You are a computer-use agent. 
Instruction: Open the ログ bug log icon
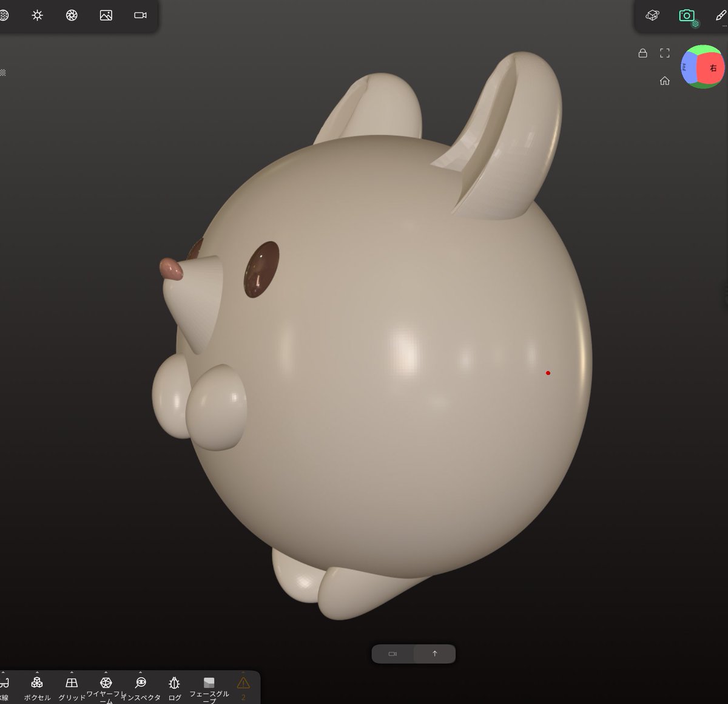pyautogui.click(x=175, y=689)
